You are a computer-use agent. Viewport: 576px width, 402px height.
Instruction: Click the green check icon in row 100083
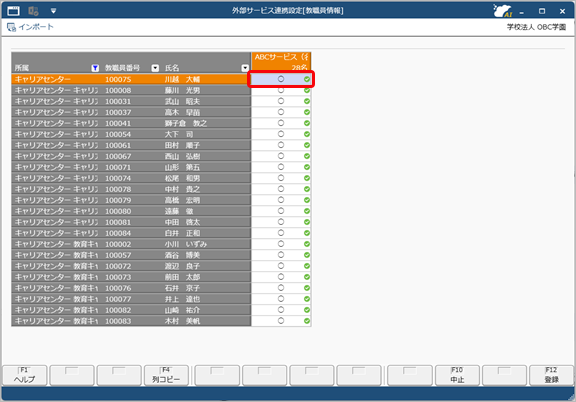click(307, 321)
